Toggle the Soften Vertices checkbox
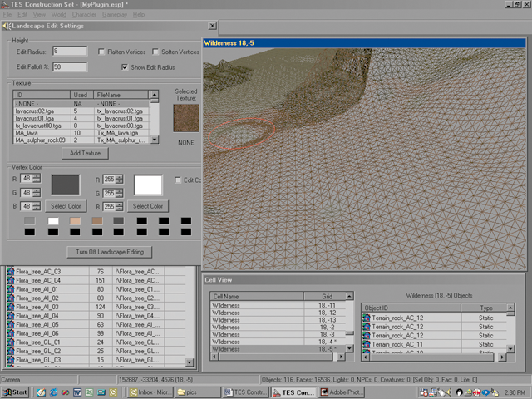Image resolution: width=532 pixels, height=399 pixels. [157, 52]
